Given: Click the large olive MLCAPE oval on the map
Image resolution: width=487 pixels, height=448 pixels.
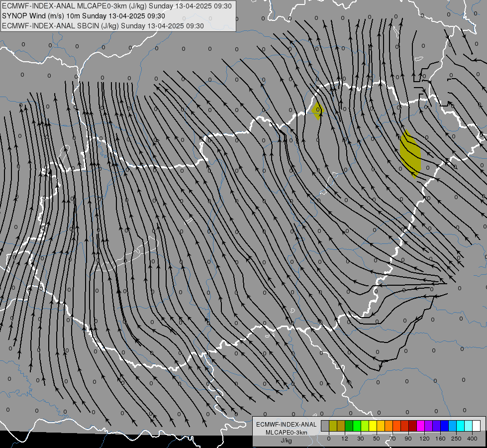Looking at the screenshot, I should click(410, 154).
